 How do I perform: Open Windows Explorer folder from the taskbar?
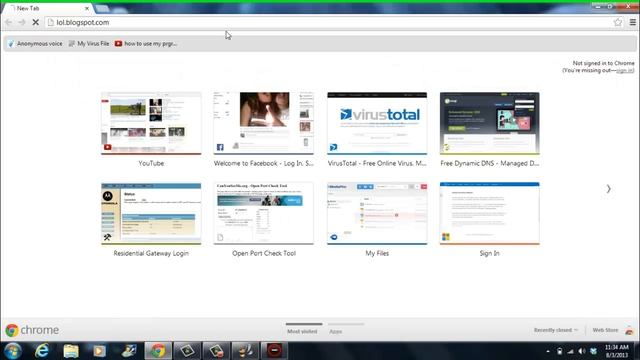tap(71, 351)
